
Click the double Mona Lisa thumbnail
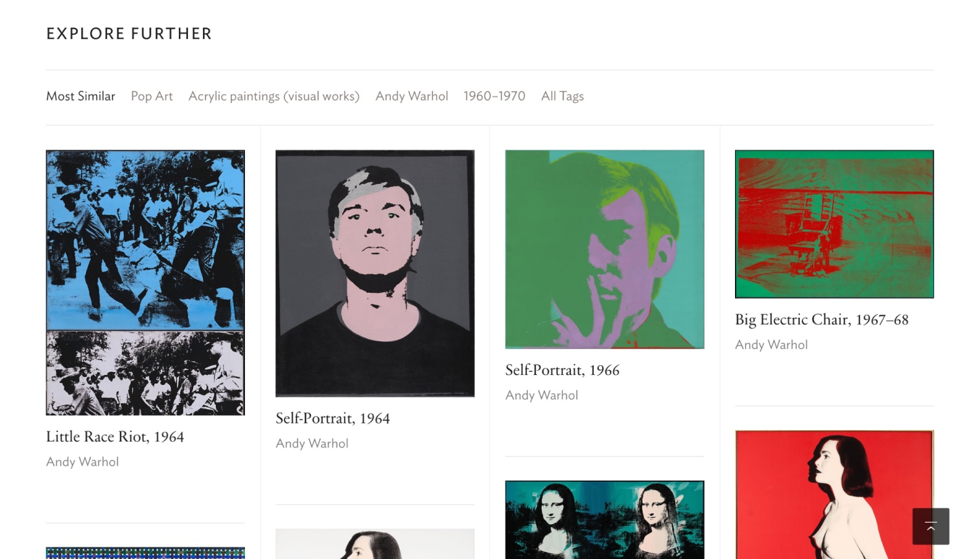(604, 519)
